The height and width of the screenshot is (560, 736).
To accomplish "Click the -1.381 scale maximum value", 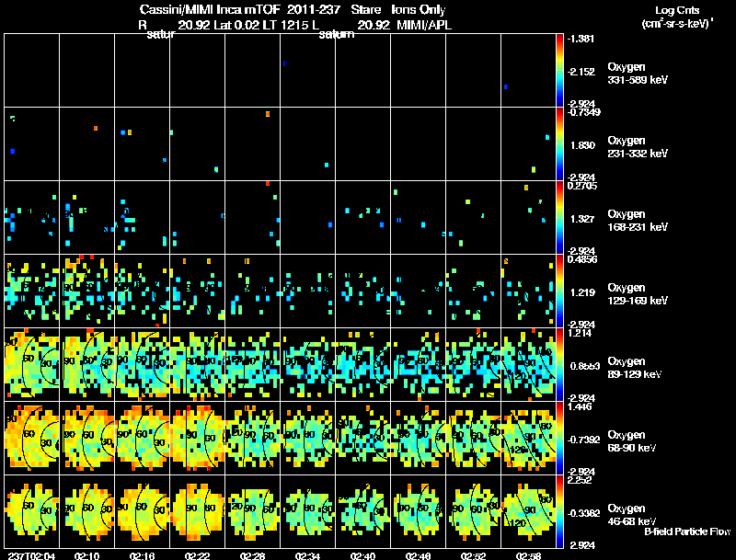I will [581, 39].
